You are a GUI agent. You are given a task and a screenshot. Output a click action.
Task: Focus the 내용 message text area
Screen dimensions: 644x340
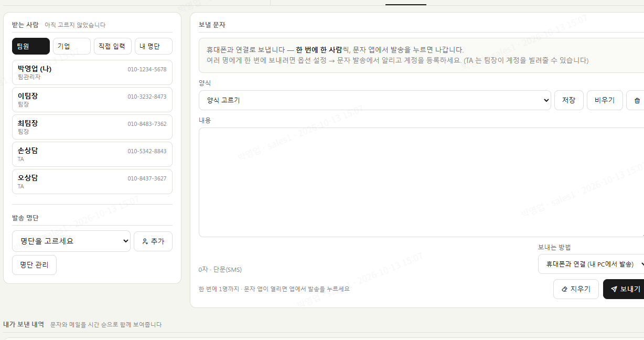(x=421, y=182)
